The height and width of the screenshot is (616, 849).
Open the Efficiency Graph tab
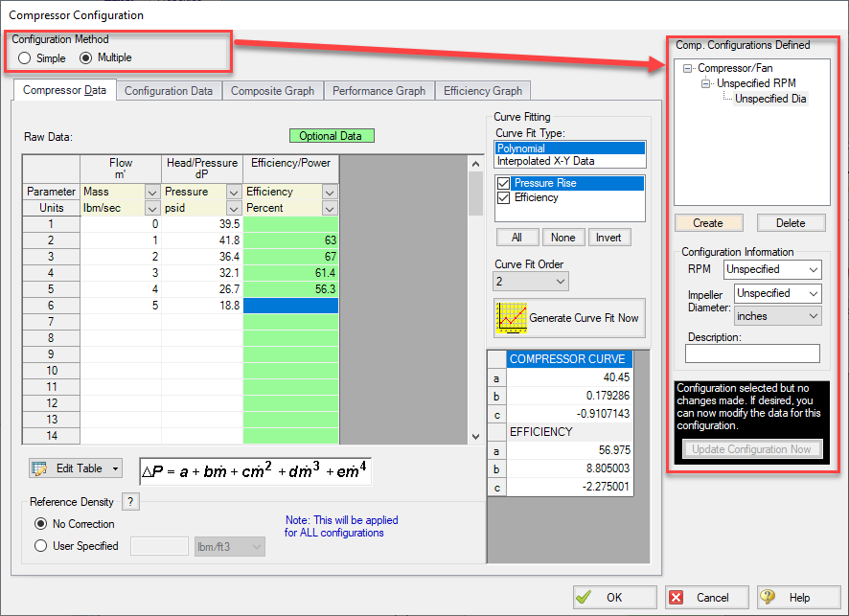pyautogui.click(x=482, y=91)
